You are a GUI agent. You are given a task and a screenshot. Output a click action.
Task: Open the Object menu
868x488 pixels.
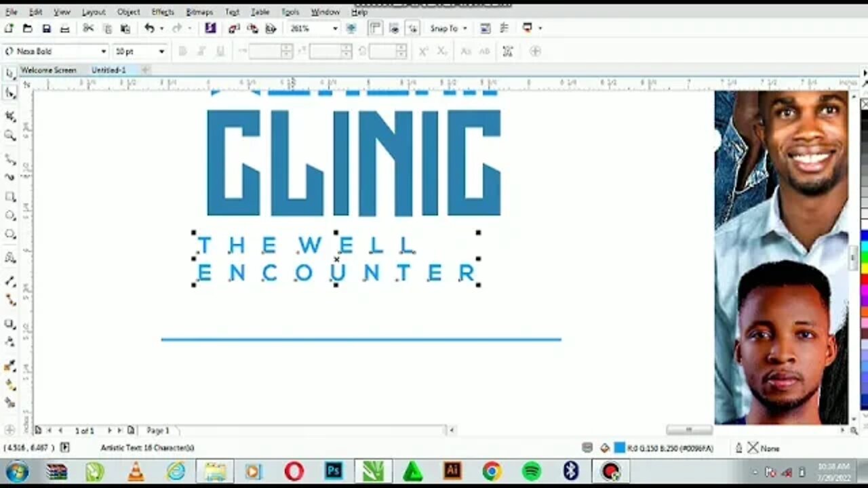(x=128, y=12)
